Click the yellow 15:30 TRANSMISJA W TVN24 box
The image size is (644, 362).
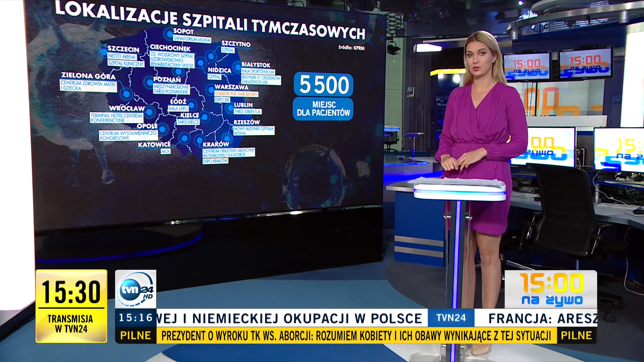(x=71, y=306)
